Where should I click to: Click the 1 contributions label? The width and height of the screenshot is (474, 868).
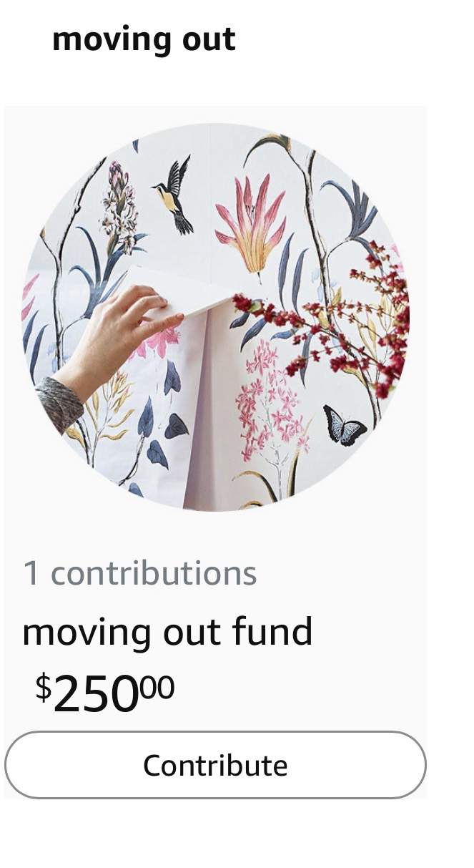pos(139,573)
